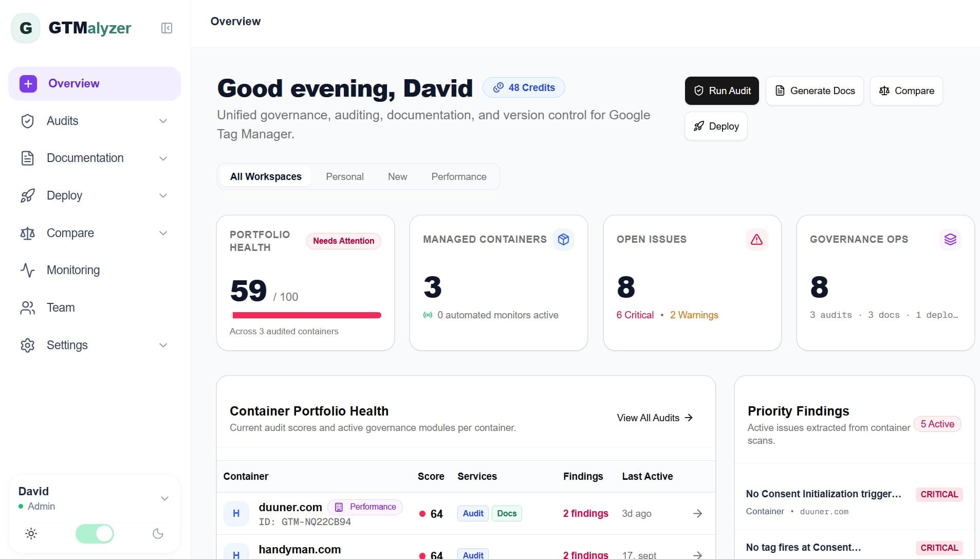Click the Governance Ops layers icon

click(950, 239)
